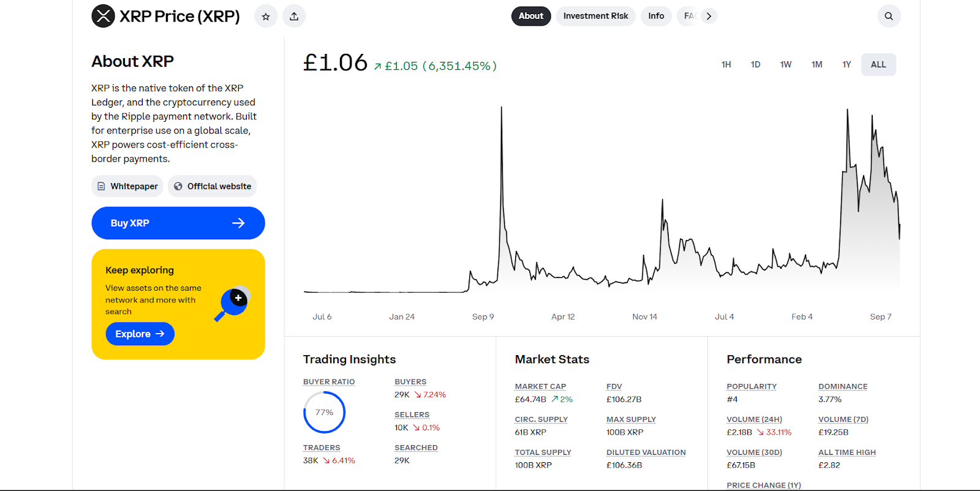Open the Info tab

point(655,16)
